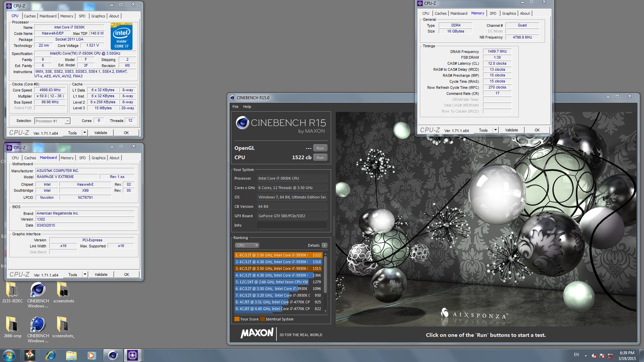Show hidden system tray icons
Viewport: 644px width, 362px height.
[586, 356]
